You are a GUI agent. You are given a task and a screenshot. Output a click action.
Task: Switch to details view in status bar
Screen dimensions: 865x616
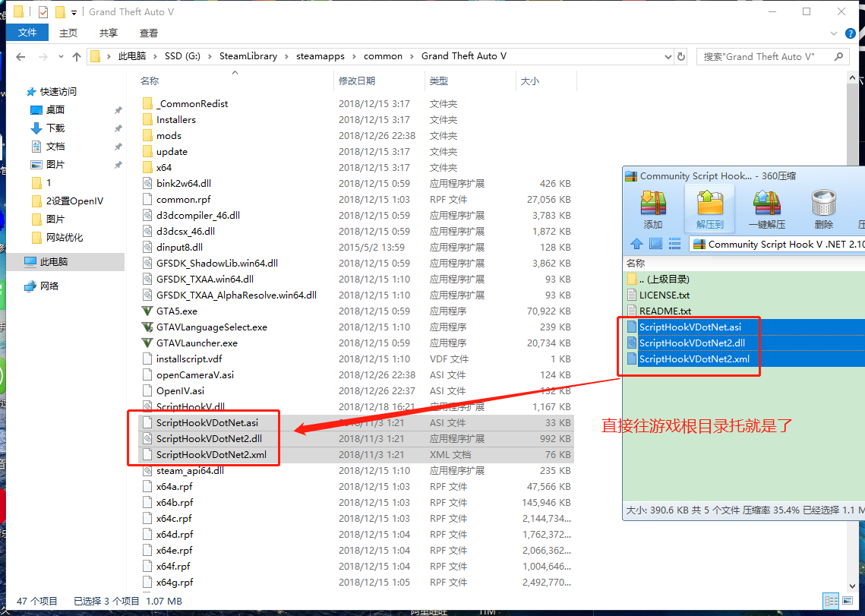click(x=831, y=601)
